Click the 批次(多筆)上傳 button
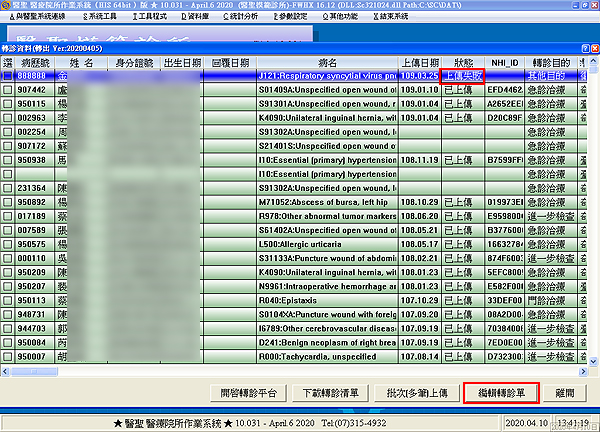600x432 pixels. coord(416,393)
